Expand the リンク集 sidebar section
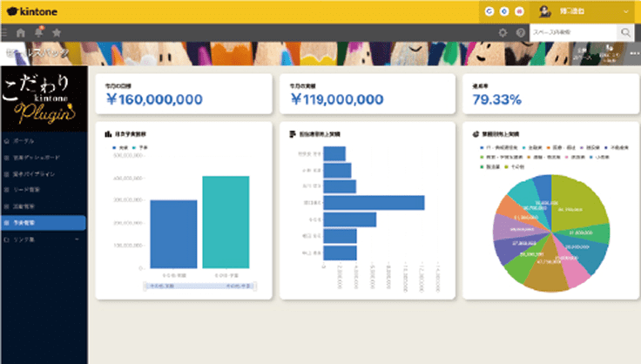The image size is (641, 364). tap(43, 239)
